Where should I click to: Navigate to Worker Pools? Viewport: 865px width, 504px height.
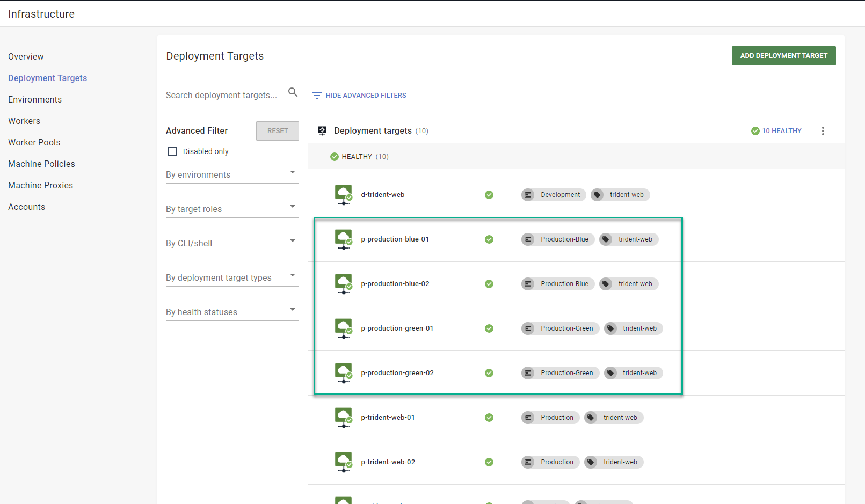[x=34, y=142]
